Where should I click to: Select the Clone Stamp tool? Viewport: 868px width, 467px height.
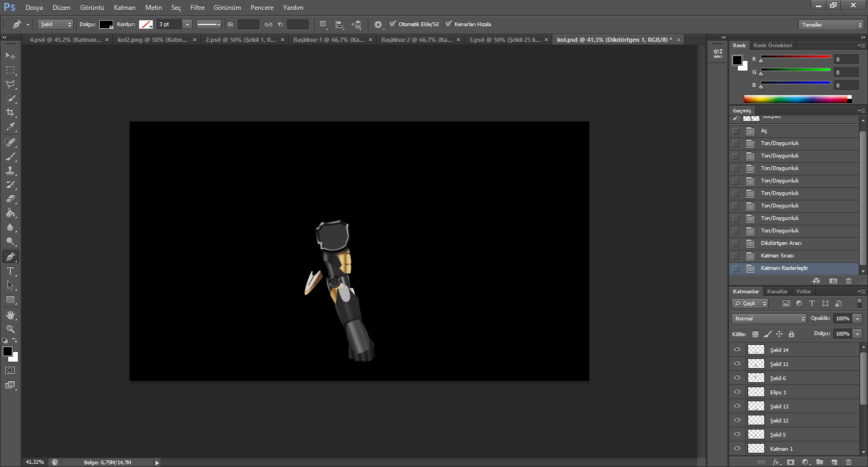click(x=10, y=171)
